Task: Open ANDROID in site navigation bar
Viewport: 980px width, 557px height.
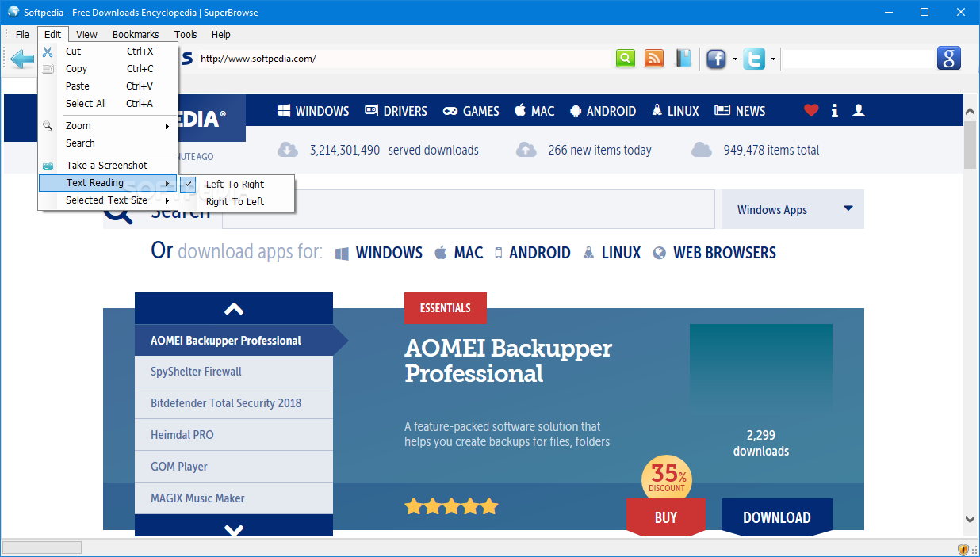Action: (x=603, y=111)
